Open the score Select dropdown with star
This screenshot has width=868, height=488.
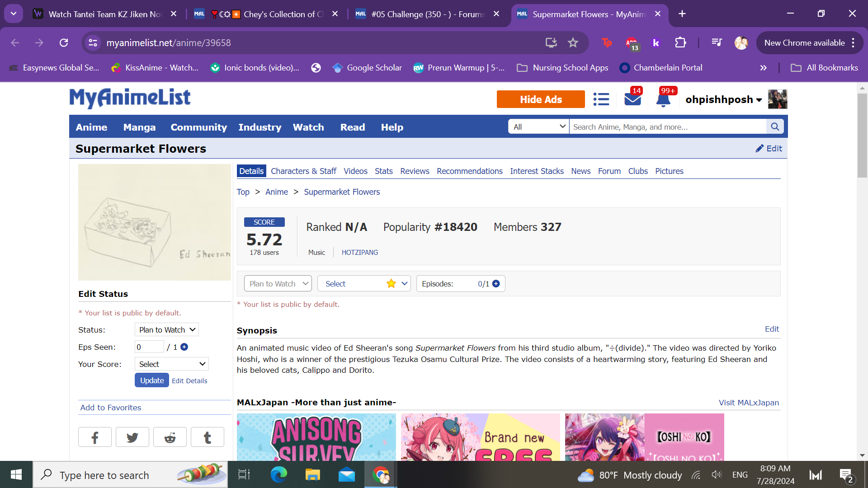(364, 284)
